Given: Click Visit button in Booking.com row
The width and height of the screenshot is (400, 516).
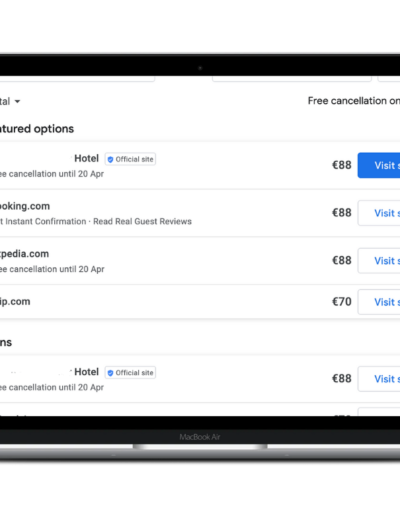Looking at the screenshot, I should click(x=379, y=213).
